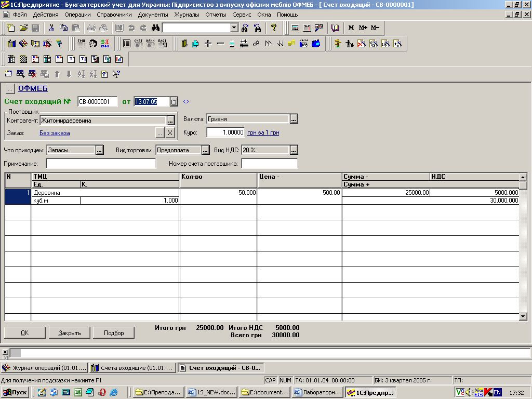Click the Без заказа link
Screen dimensions: 532x399
tap(55, 133)
